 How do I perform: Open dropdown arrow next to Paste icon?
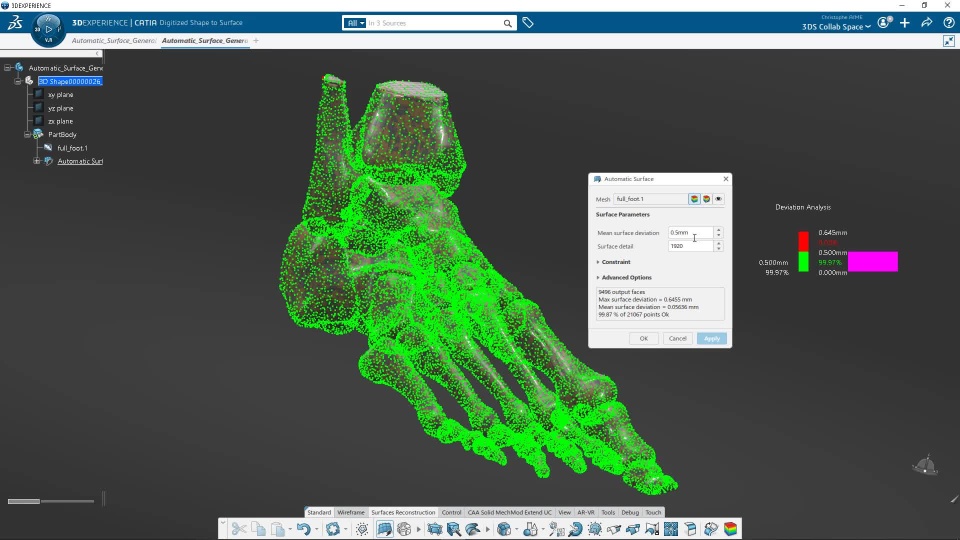290,530
